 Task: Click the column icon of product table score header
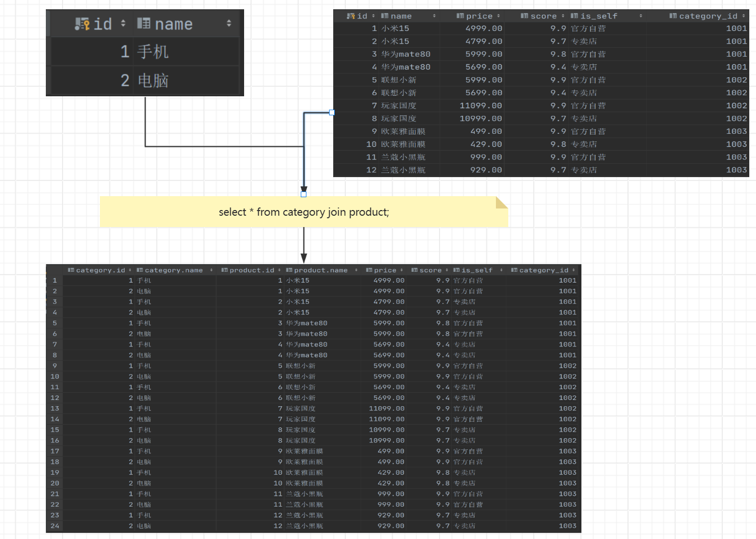524,16
